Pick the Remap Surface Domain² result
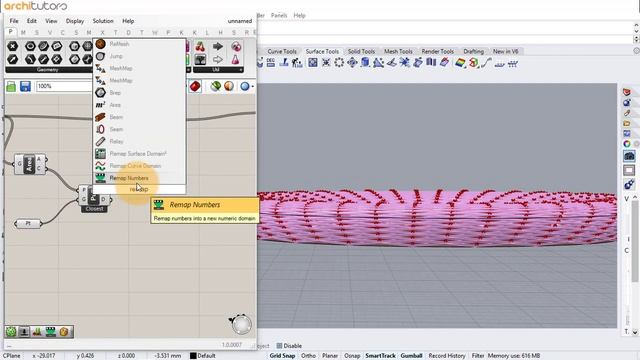Screen dimensions: 640x360 click(139, 153)
